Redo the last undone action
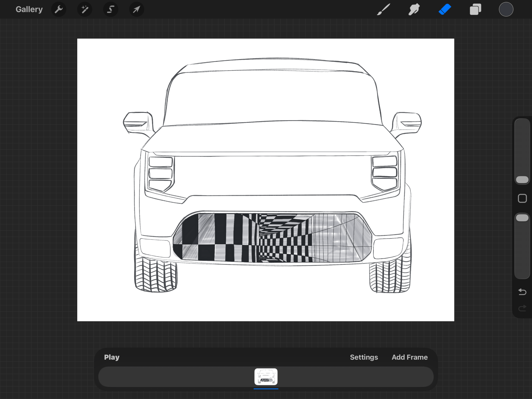The image size is (532, 399). pyautogui.click(x=522, y=308)
